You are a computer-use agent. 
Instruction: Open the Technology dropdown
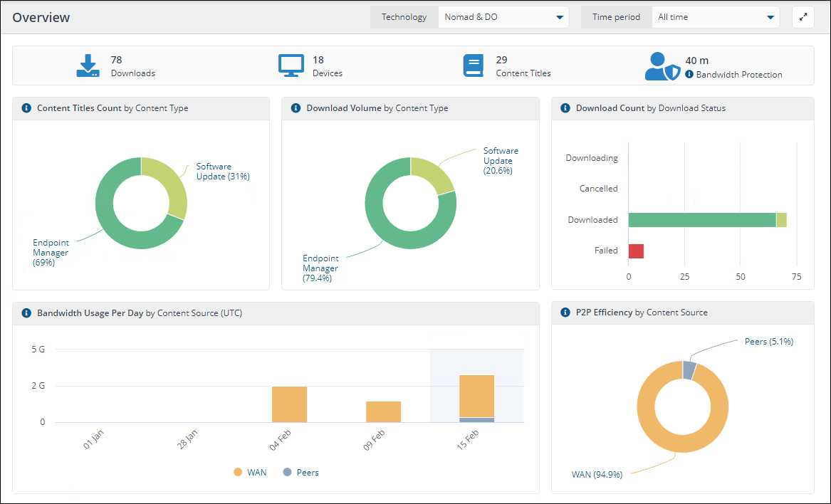503,17
